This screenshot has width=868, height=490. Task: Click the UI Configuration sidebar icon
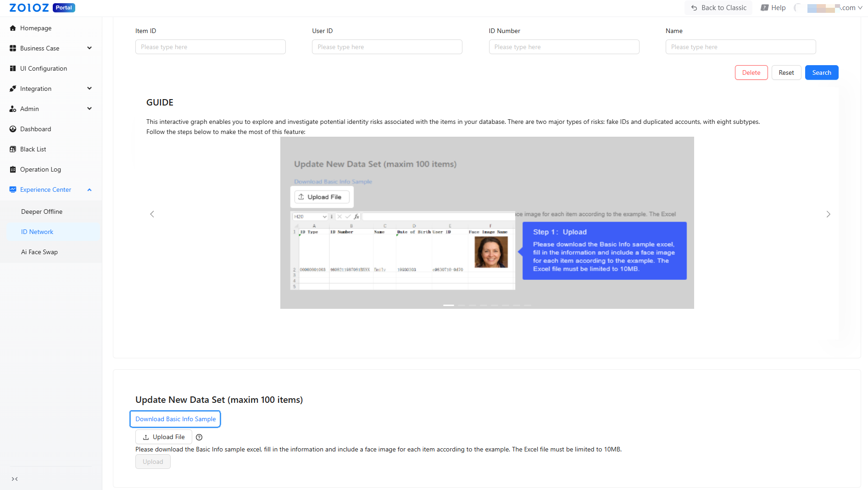tap(13, 68)
